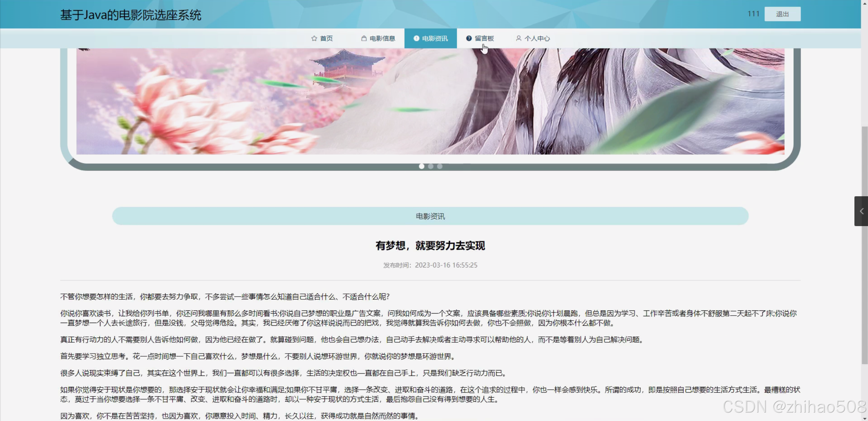Open the 个人中心 menu label

pos(537,39)
